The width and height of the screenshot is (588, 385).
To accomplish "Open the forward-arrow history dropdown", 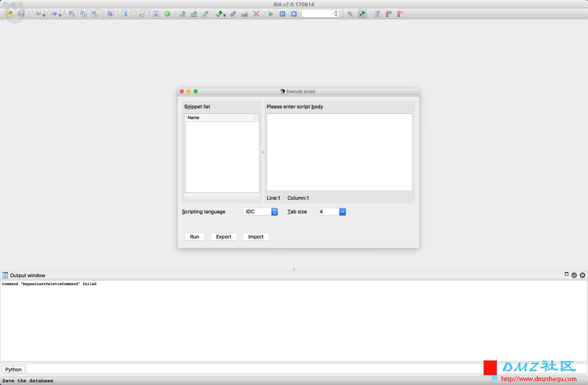I will pyautogui.click(x=60, y=15).
